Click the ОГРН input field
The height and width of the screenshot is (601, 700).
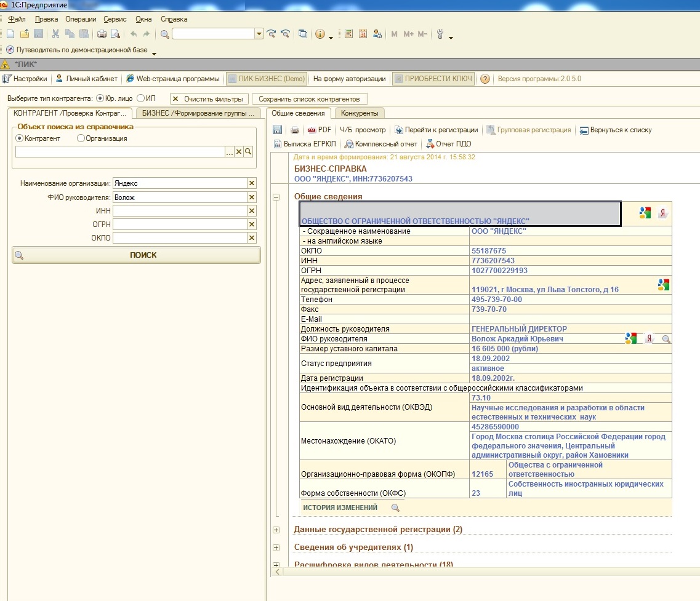tap(180, 225)
